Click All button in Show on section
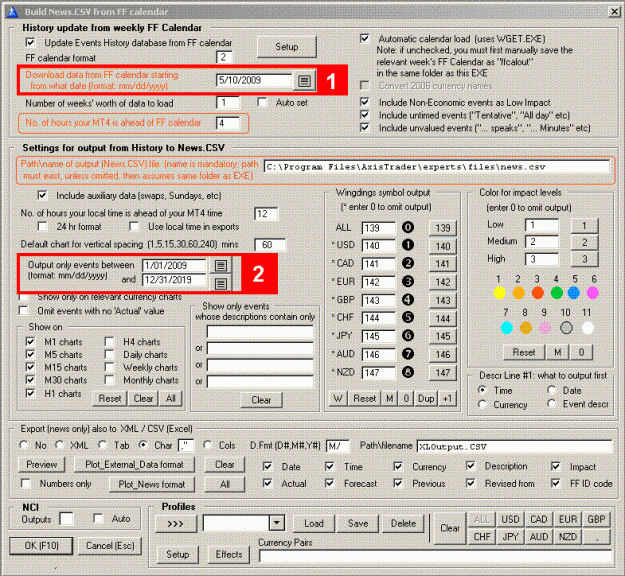The width and height of the screenshot is (625, 576). pyautogui.click(x=171, y=398)
